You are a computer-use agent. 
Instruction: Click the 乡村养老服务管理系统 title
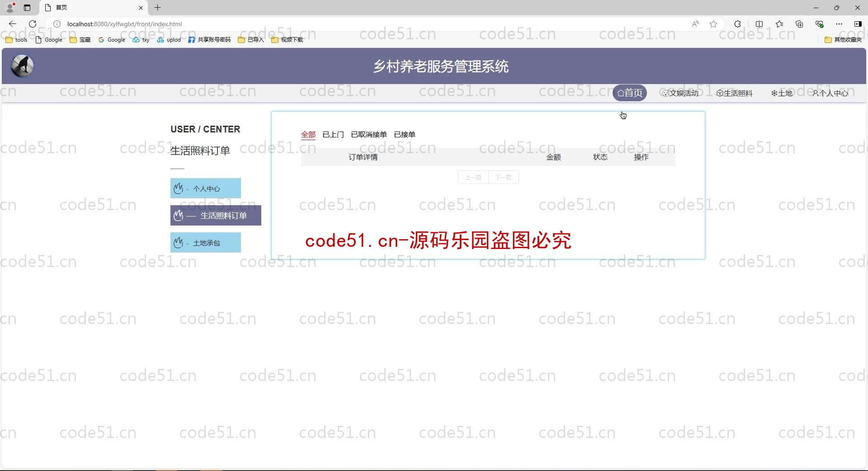(441, 66)
